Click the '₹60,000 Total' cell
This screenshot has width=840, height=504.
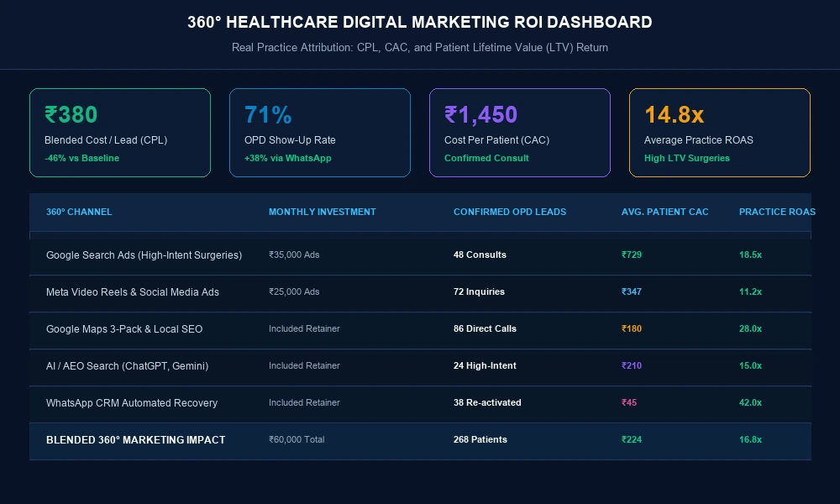click(x=297, y=439)
